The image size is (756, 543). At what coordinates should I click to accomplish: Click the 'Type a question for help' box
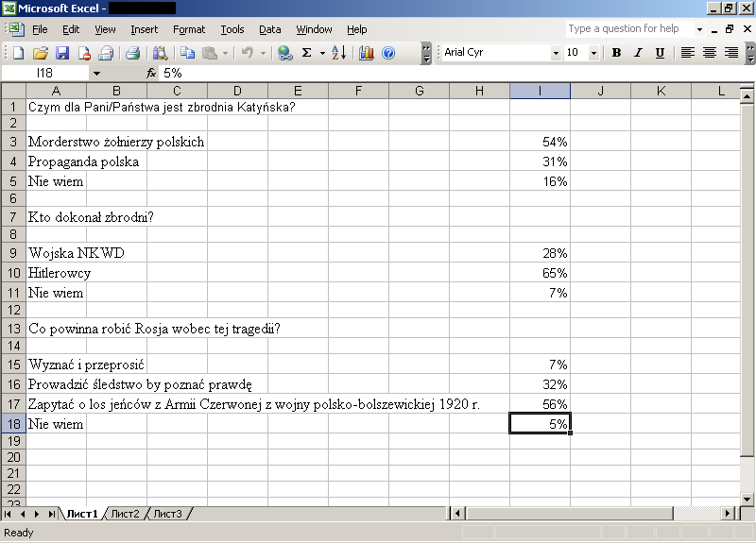(x=627, y=29)
